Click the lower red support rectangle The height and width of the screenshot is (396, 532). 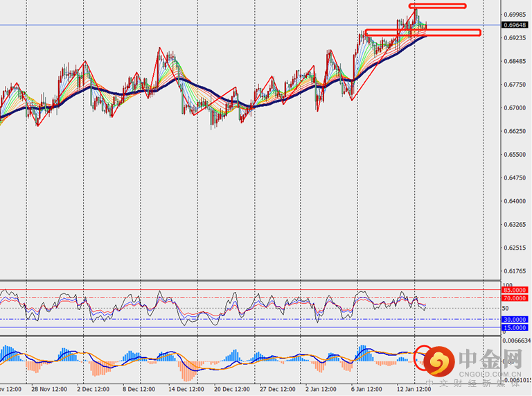pyautogui.click(x=423, y=33)
